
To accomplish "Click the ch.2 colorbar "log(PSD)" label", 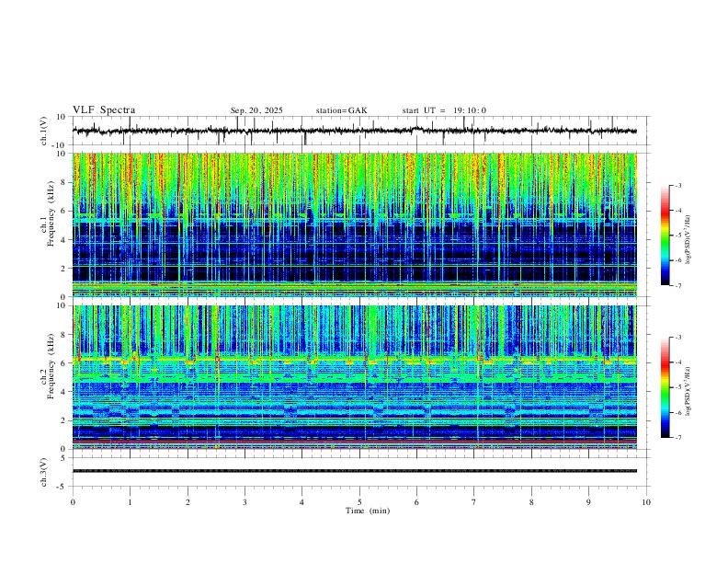I will (688, 392).
